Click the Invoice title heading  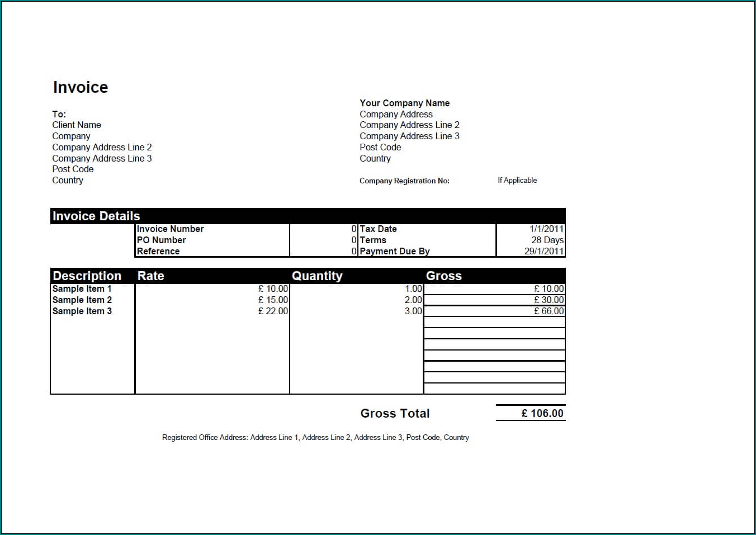pyautogui.click(x=80, y=87)
